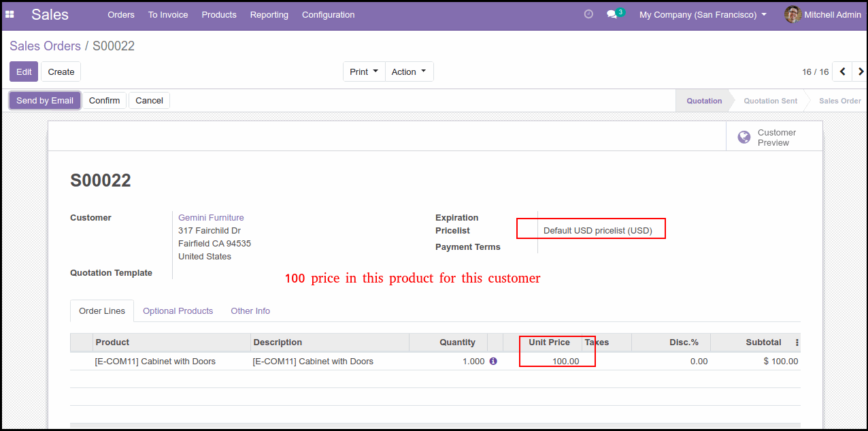Go to previous record arrow
This screenshot has height=431, width=868.
[842, 71]
